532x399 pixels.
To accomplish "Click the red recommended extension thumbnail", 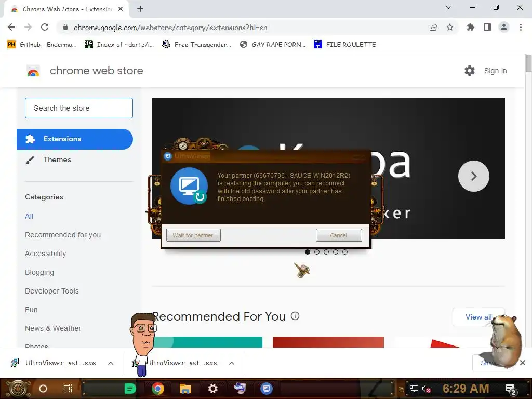I will 328,342.
